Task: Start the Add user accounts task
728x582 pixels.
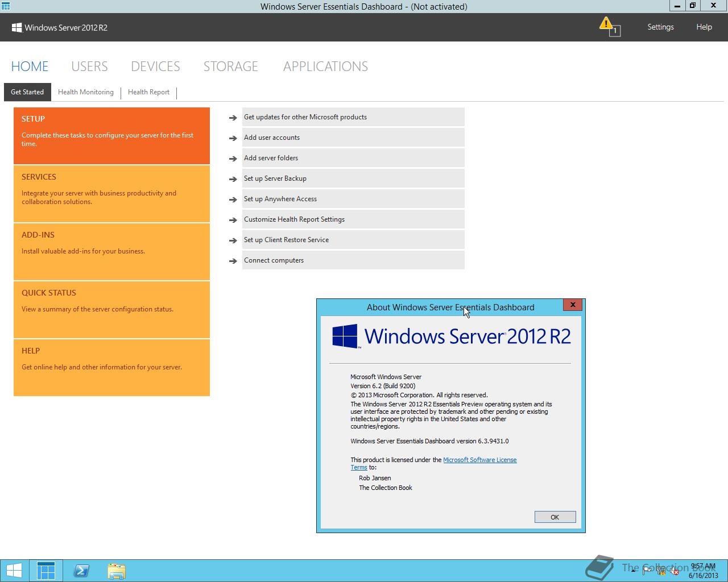Action: click(353, 138)
